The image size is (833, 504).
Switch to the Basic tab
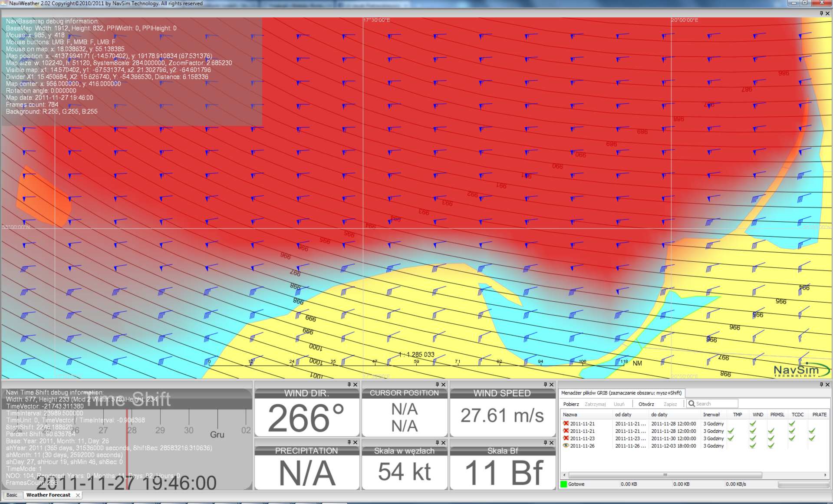pyautogui.click(x=12, y=495)
